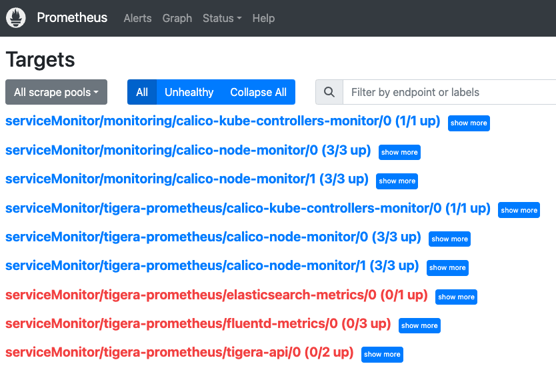This screenshot has height=392, width=556.
Task: Open monitoring/calico-node-monitor/0 pool link
Action: [188, 151]
